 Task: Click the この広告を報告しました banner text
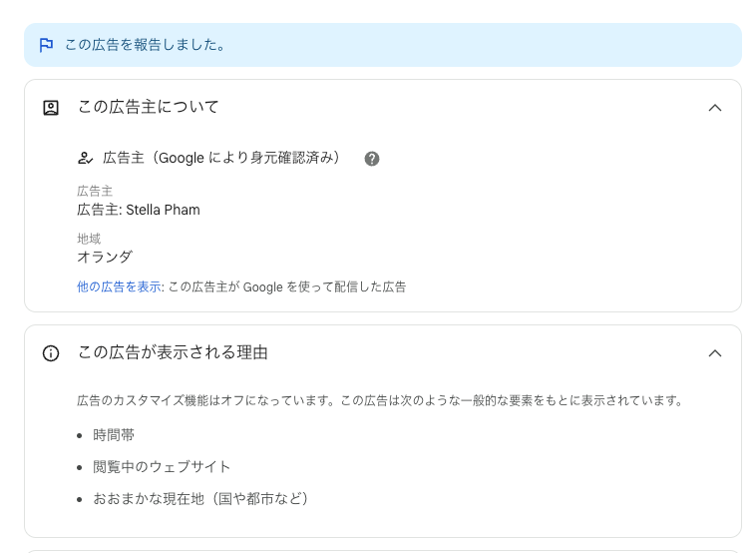[x=145, y=45]
